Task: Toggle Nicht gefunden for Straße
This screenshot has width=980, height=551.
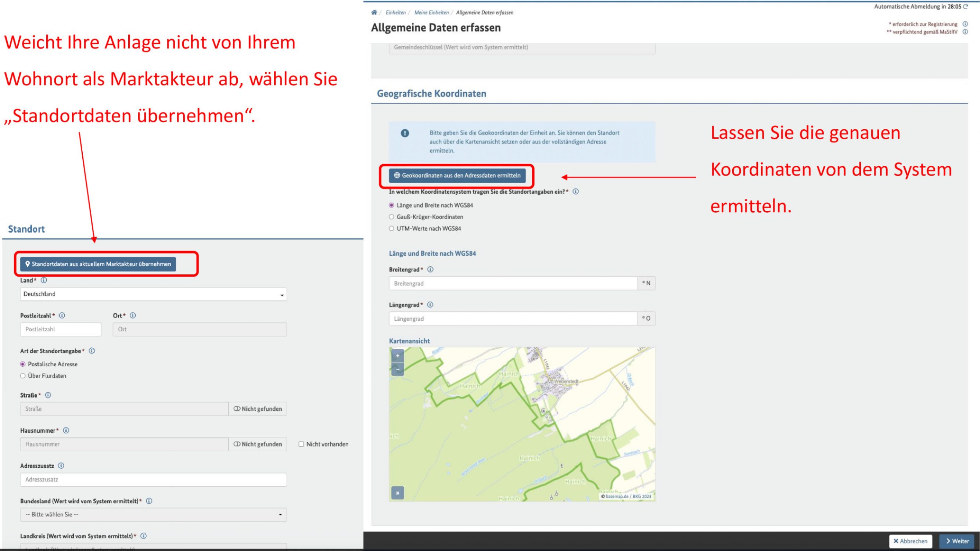Action: (258, 409)
